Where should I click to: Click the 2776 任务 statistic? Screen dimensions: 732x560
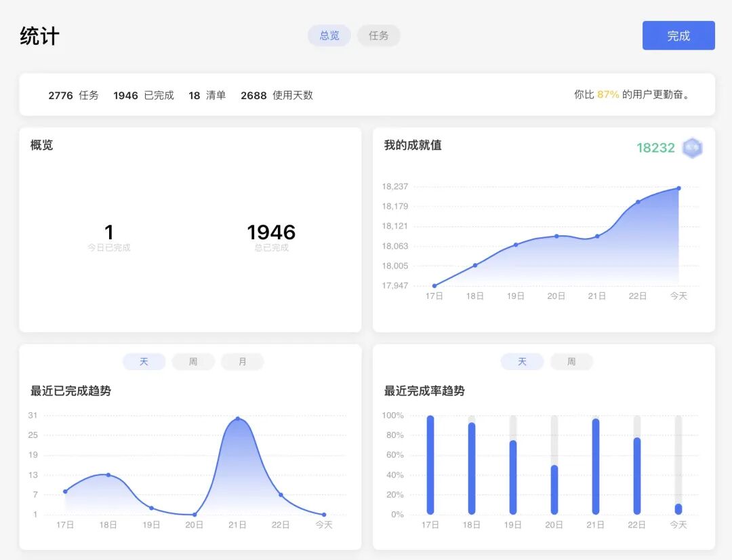click(x=73, y=96)
